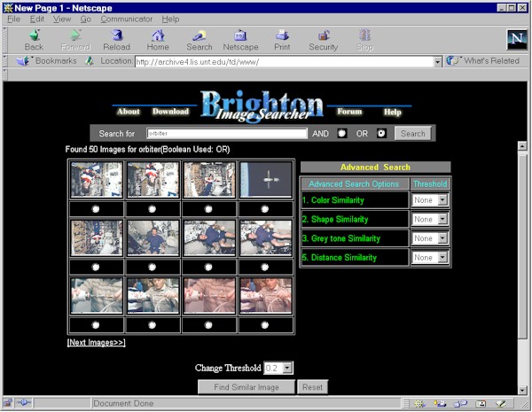Open Newsgroups component bar icon
532x412 pixels.
[x=460, y=403]
